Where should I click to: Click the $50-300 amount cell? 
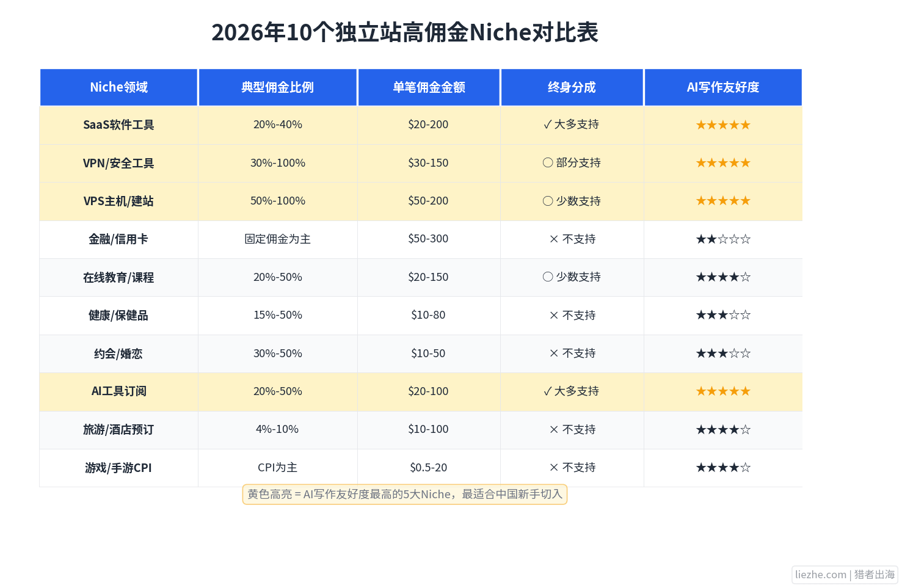point(429,239)
